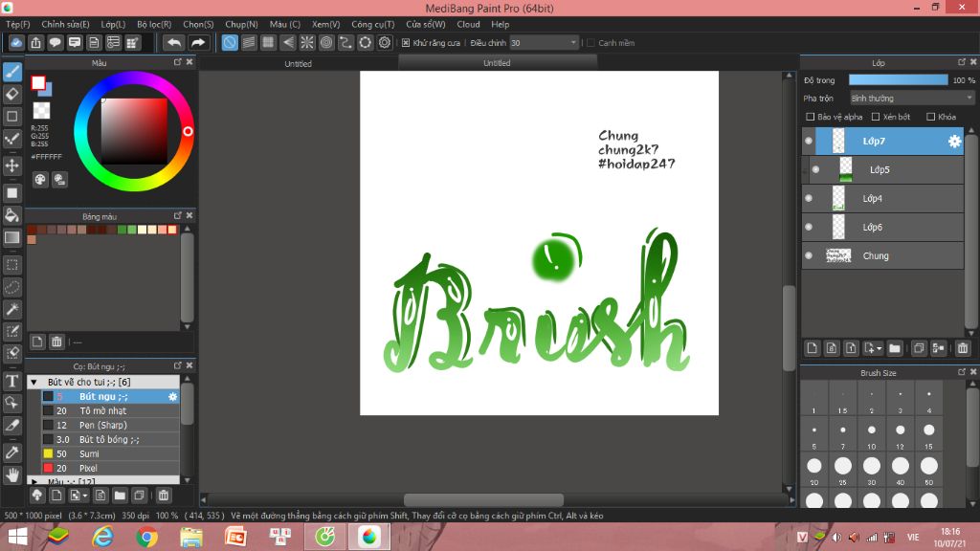
Task: Select the Gradient tool
Action: pyautogui.click(x=11, y=237)
